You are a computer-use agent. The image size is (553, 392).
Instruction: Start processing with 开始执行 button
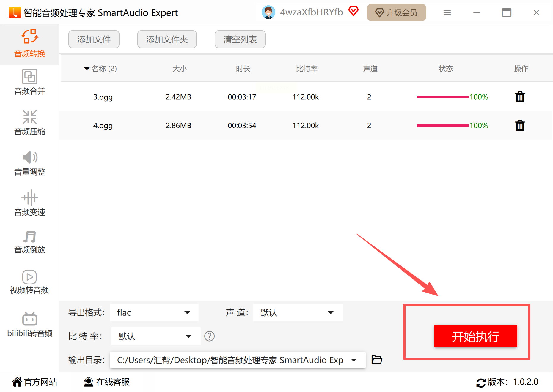coord(475,336)
